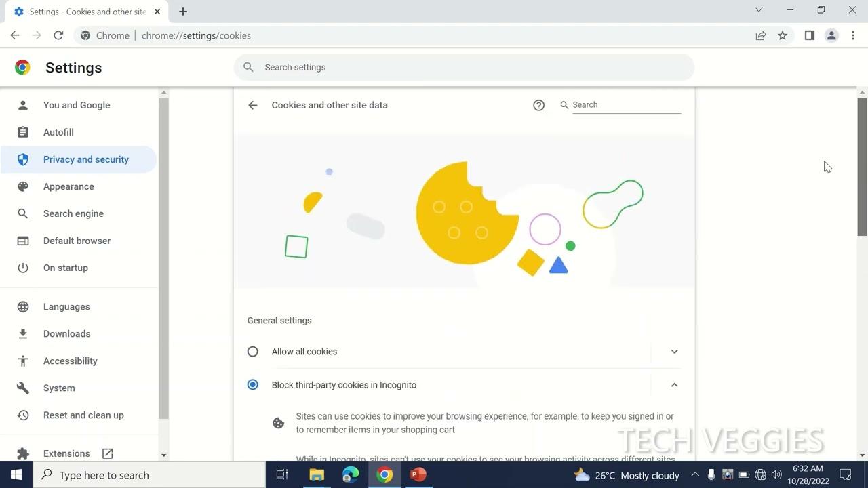Select Allow all cookies radio button
The image size is (868, 488).
point(253,352)
